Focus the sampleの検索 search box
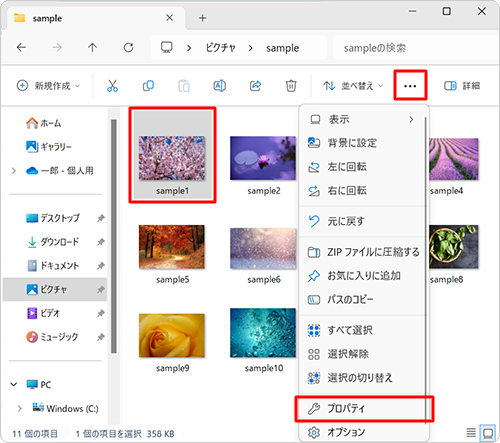This screenshot has width=500, height=443. (415, 48)
